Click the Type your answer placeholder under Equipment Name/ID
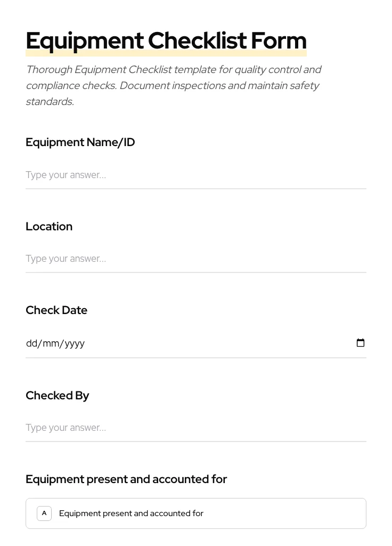Image resolution: width=392 pixels, height=546 pixels. [x=66, y=175]
